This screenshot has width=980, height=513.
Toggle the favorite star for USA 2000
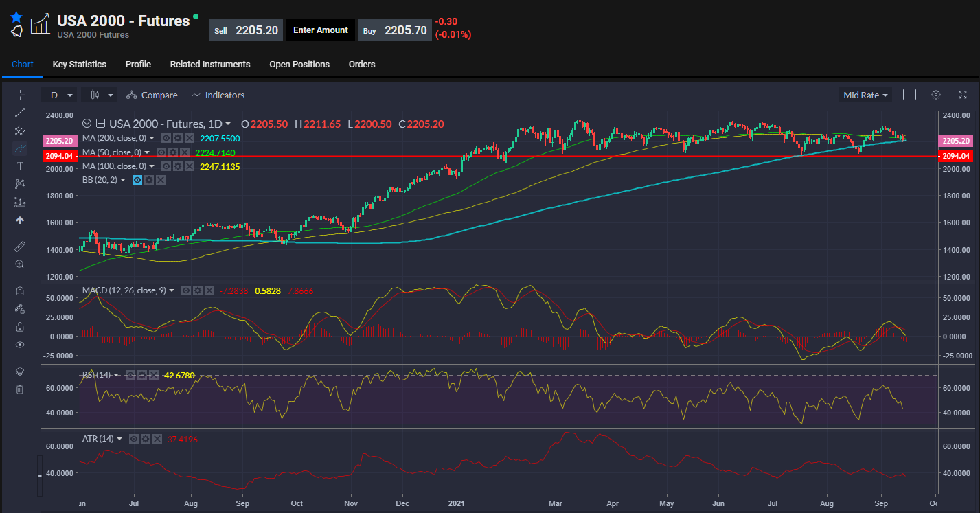tap(16, 17)
